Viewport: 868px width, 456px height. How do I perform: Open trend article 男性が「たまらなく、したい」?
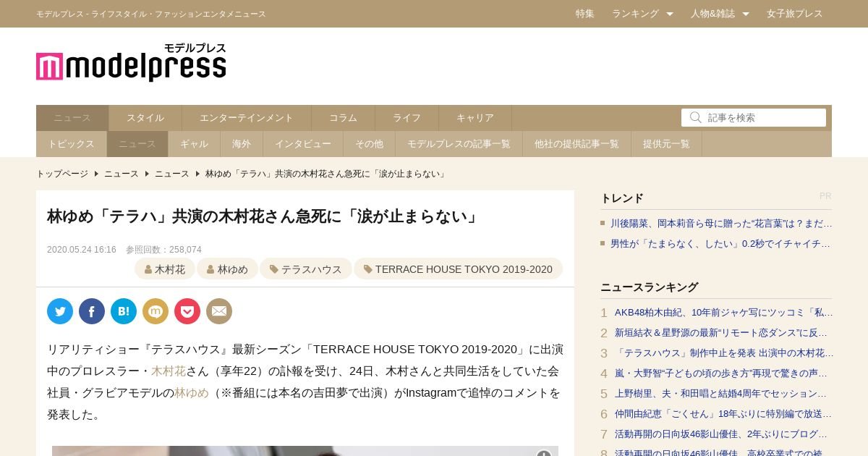720,244
